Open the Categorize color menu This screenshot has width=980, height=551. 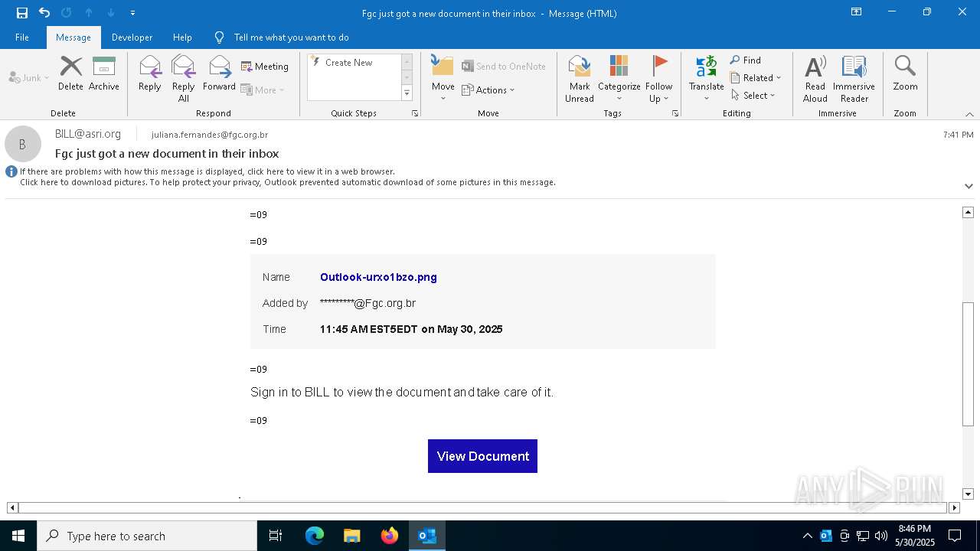coord(619,78)
